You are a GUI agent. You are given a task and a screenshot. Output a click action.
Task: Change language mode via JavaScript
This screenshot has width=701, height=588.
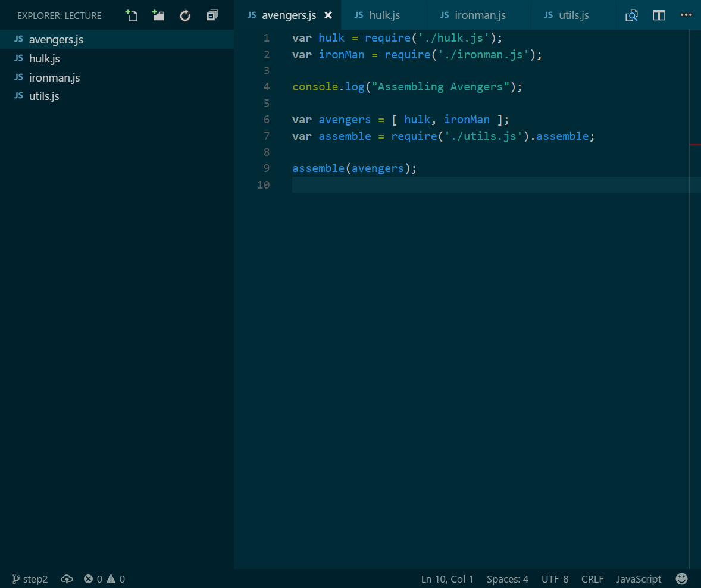coord(639,579)
